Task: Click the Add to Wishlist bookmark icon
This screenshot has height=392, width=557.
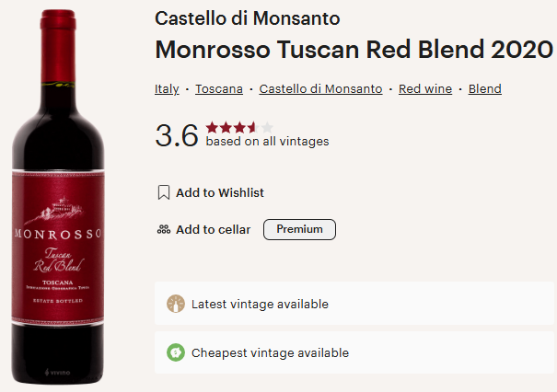Action: click(x=163, y=192)
